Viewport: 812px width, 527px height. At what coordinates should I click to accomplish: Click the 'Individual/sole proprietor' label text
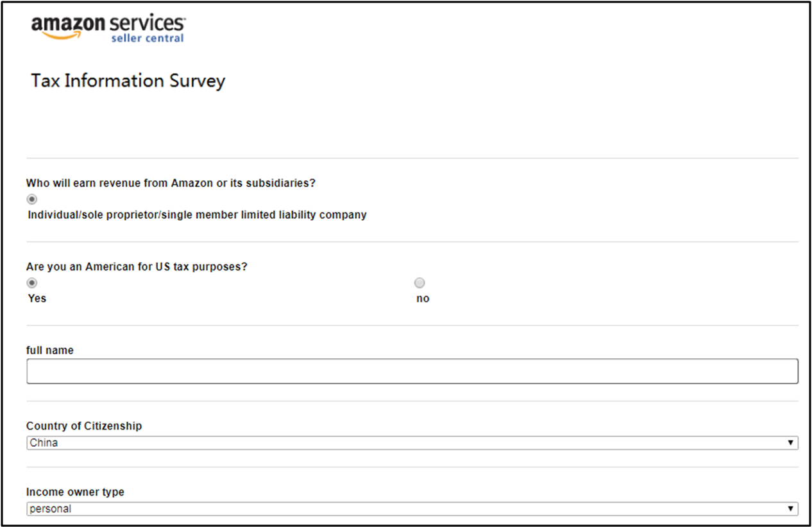(x=197, y=215)
